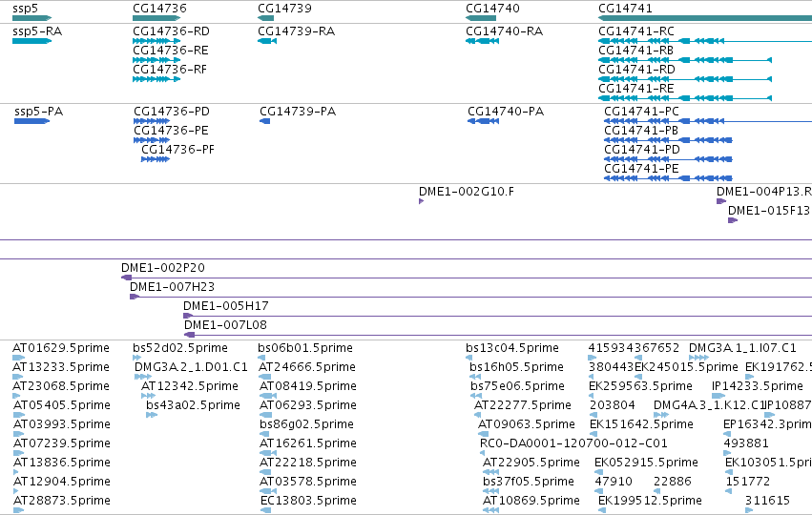
Task: Open the DME1-002G10.F label
Action: [466, 192]
